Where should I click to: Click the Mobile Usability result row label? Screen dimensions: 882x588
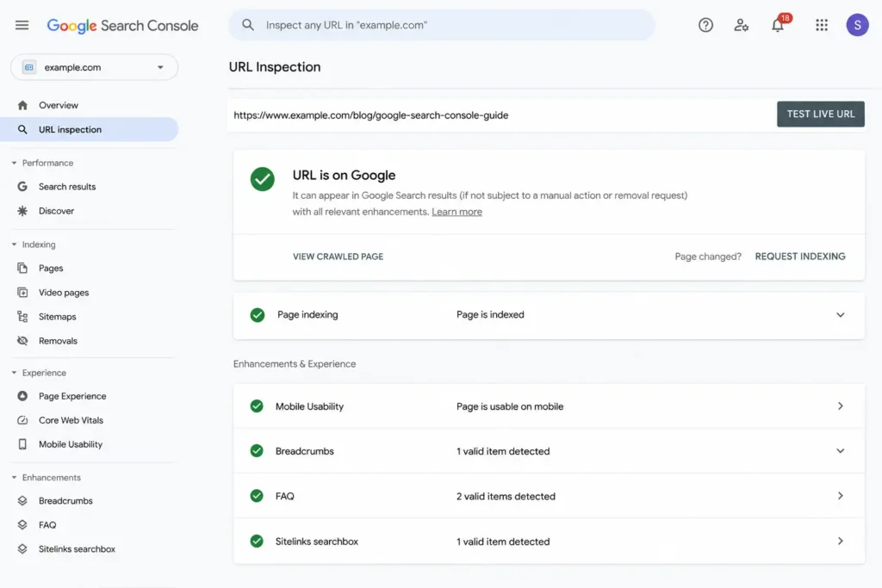point(309,406)
